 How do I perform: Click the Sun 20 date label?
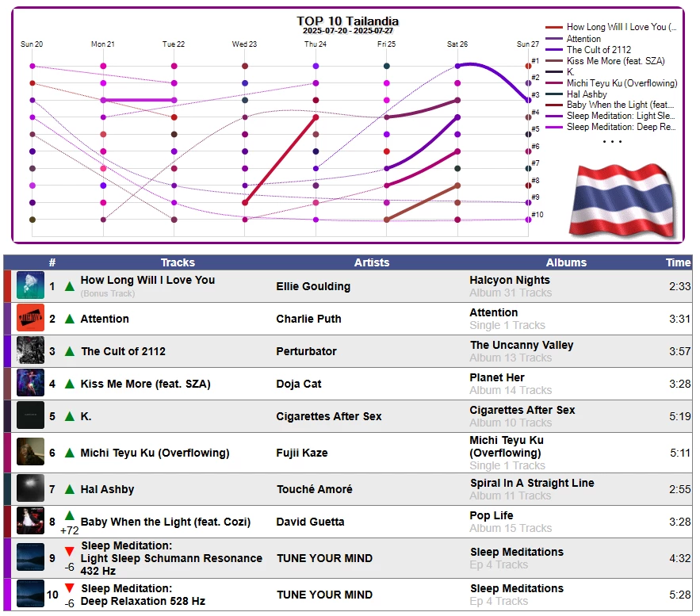point(32,44)
